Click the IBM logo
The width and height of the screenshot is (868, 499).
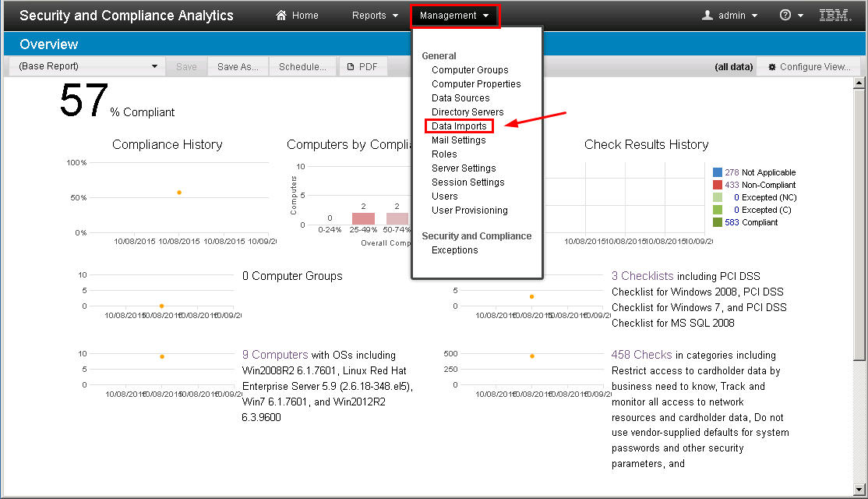tap(834, 16)
